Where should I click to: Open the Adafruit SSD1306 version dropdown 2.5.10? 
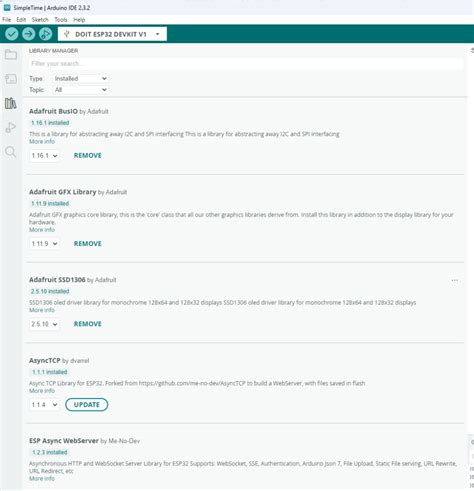[x=44, y=324]
